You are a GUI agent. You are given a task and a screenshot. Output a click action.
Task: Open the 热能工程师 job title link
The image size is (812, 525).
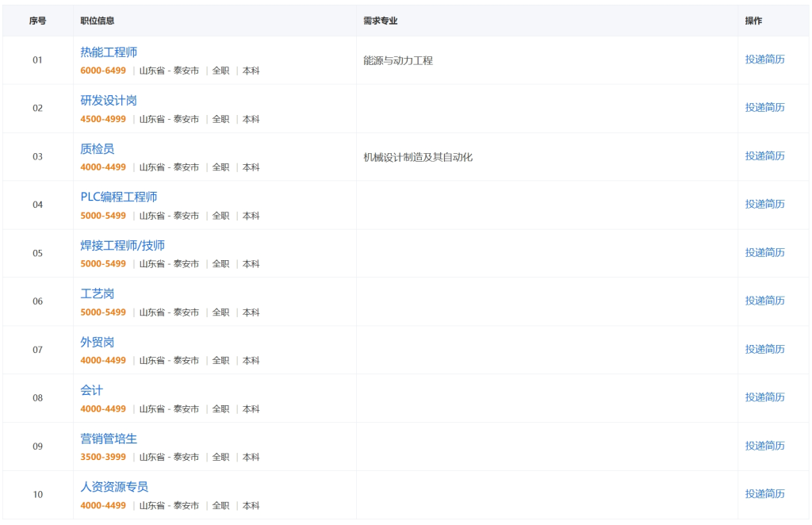tap(109, 52)
